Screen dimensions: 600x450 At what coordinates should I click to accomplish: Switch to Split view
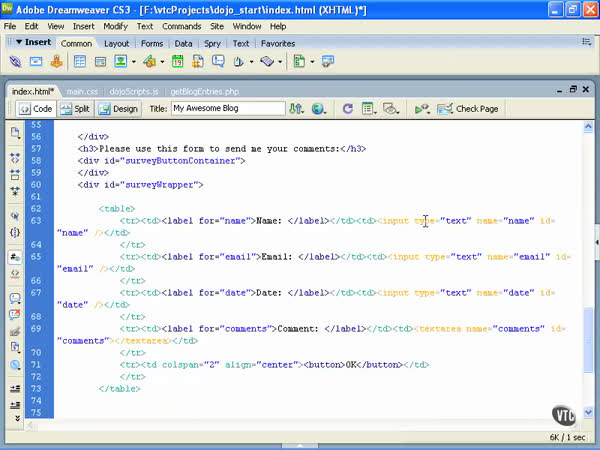(x=74, y=109)
